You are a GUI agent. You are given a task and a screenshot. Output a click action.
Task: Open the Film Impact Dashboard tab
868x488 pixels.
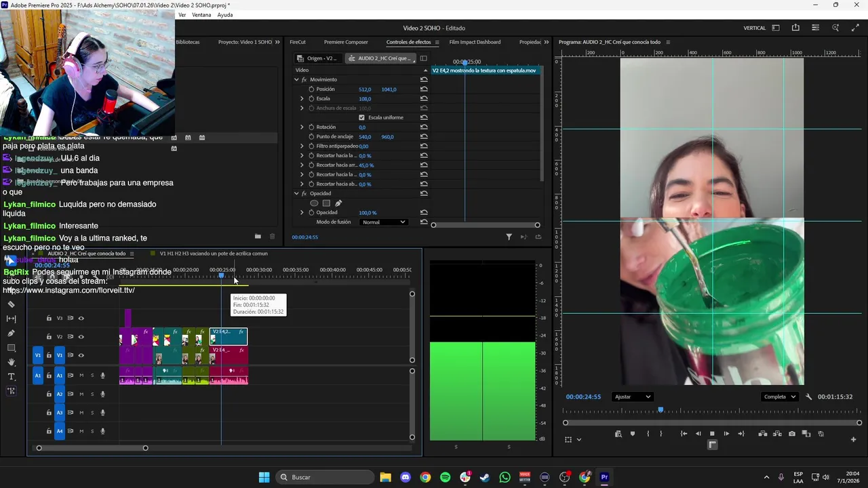click(475, 42)
